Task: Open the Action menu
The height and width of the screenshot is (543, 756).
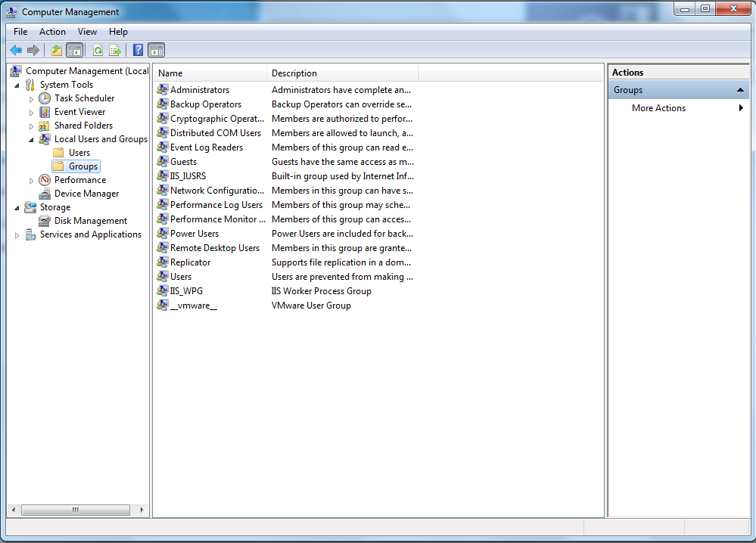Action: (x=52, y=32)
